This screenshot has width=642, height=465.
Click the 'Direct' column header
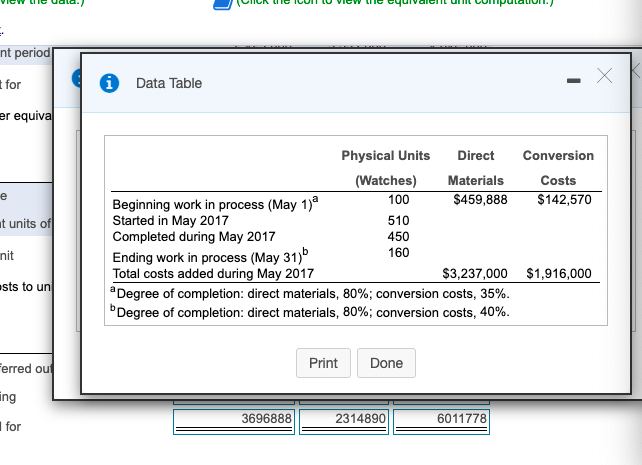click(x=476, y=156)
